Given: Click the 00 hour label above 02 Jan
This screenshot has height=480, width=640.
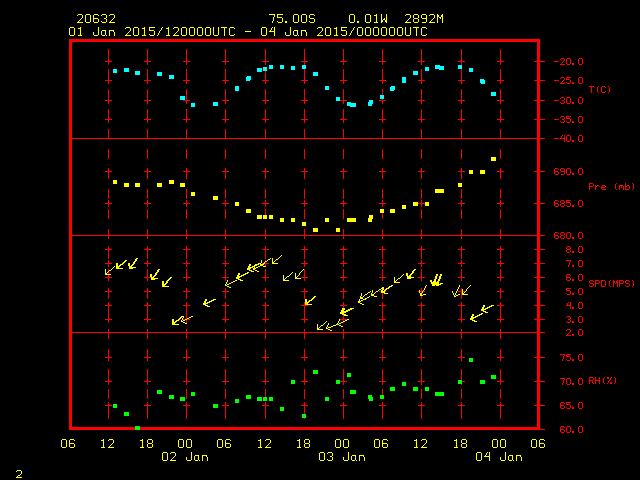Looking at the screenshot, I should pyautogui.click(x=185, y=444).
